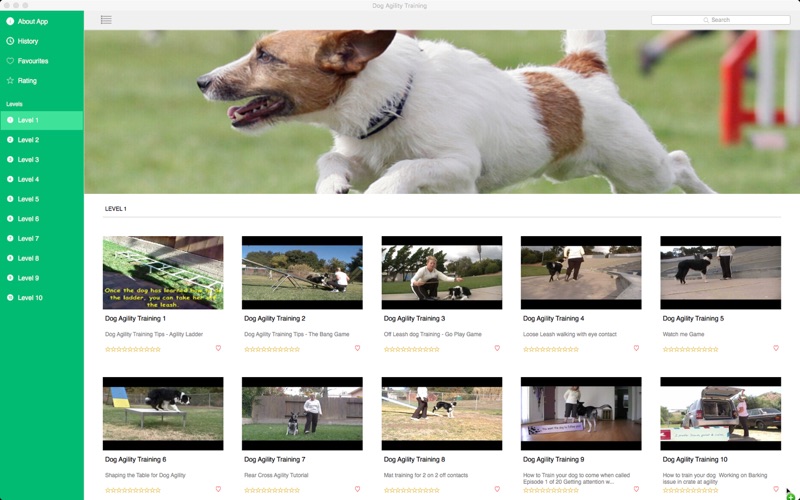Favourite Dog Agility Training 9 with heart icon
Screen dimensions: 800x500
pyautogui.click(x=636, y=489)
